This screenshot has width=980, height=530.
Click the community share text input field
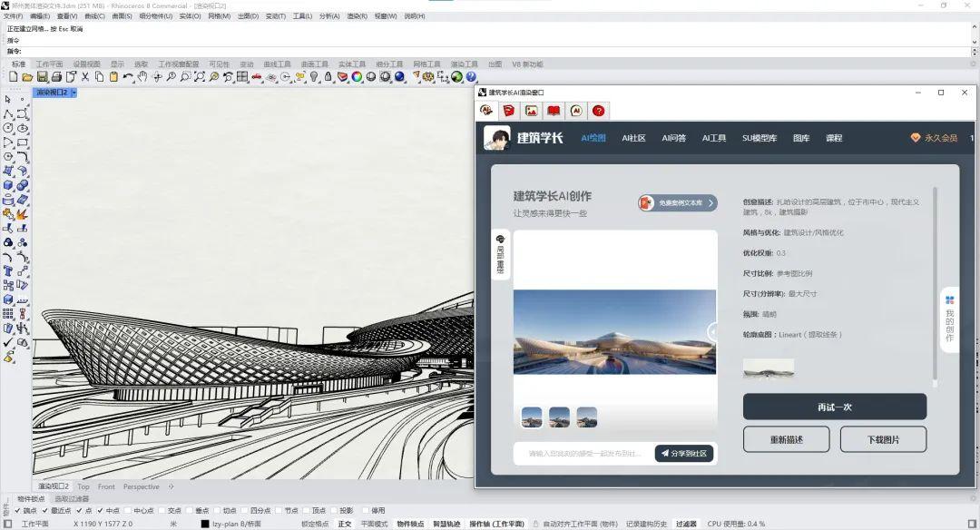583,453
